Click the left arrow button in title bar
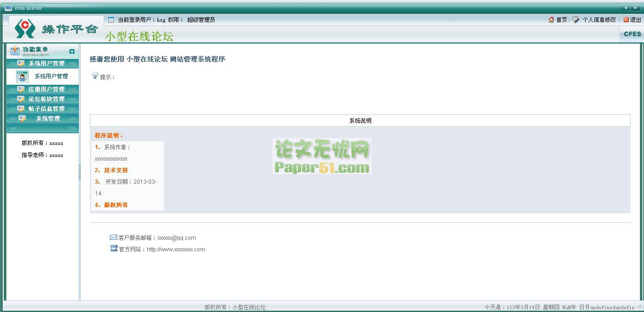The image size is (644, 312). (x=625, y=8)
